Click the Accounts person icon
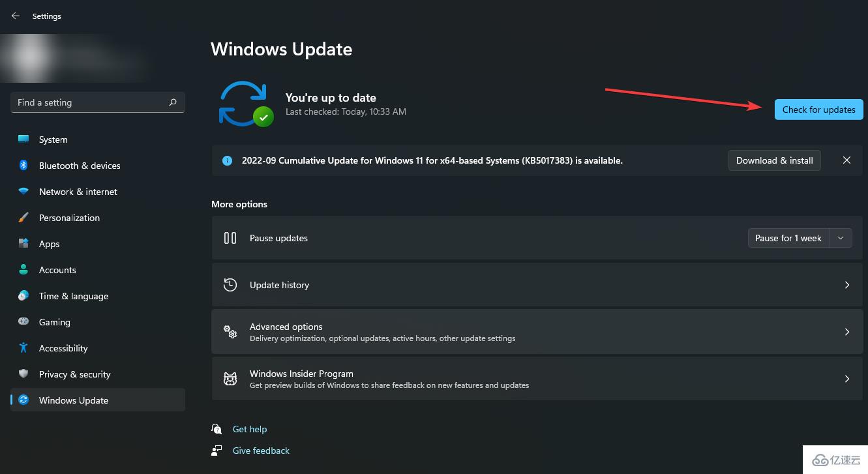868x474 pixels. [x=23, y=269]
